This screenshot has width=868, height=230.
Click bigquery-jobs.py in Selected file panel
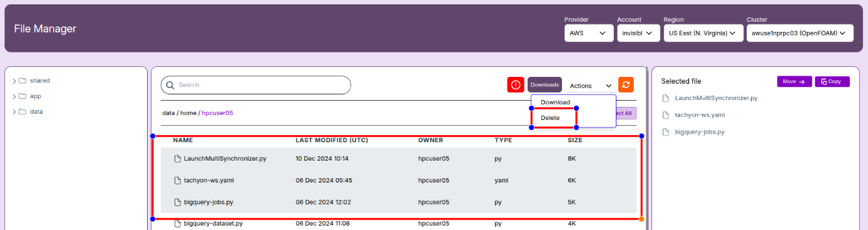click(699, 132)
